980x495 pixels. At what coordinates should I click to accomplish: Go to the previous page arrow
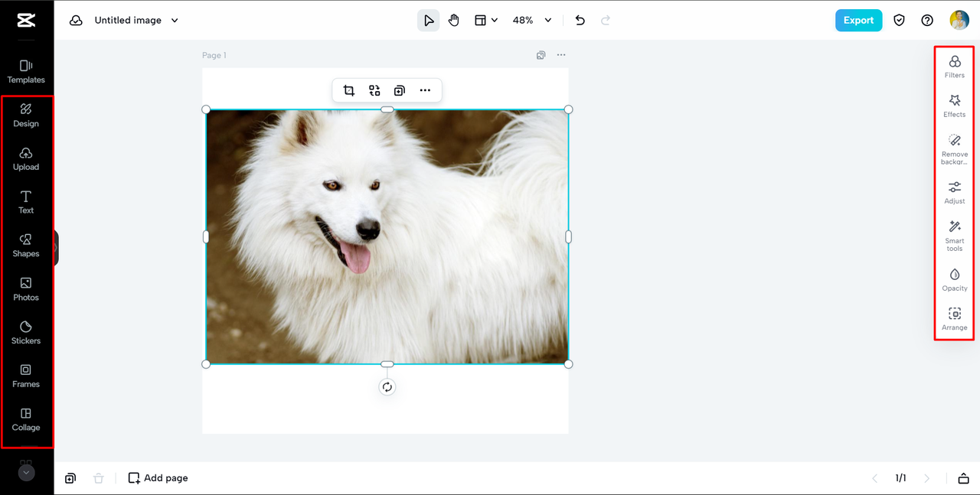point(875,478)
